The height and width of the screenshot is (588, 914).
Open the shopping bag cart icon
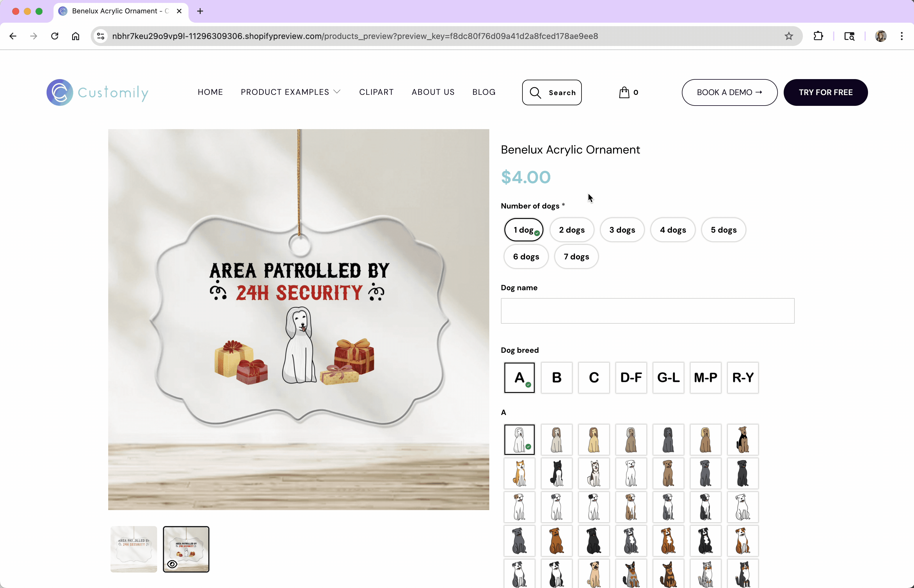pos(624,92)
